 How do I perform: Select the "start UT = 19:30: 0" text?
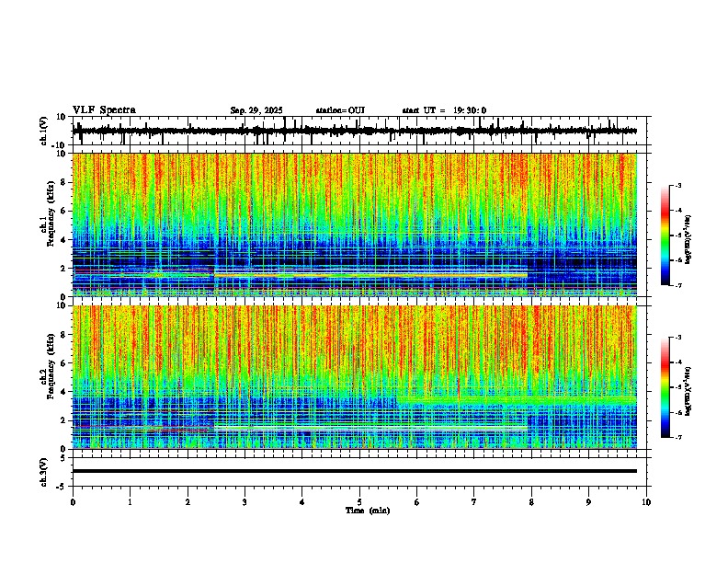[x=444, y=110]
